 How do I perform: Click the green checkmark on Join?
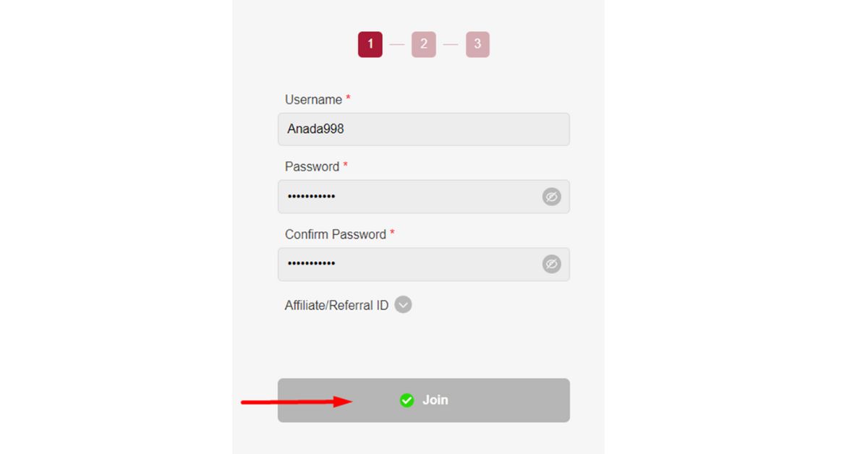(x=407, y=400)
